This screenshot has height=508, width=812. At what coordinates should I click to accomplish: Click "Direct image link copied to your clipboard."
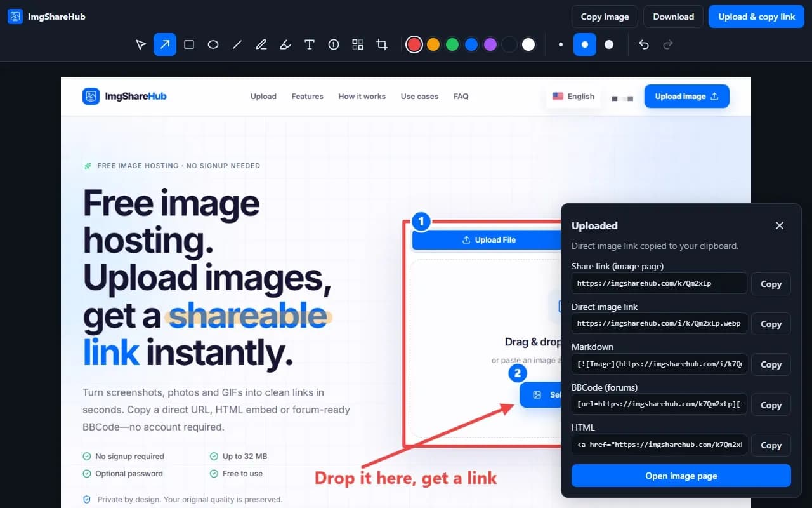[x=655, y=246]
